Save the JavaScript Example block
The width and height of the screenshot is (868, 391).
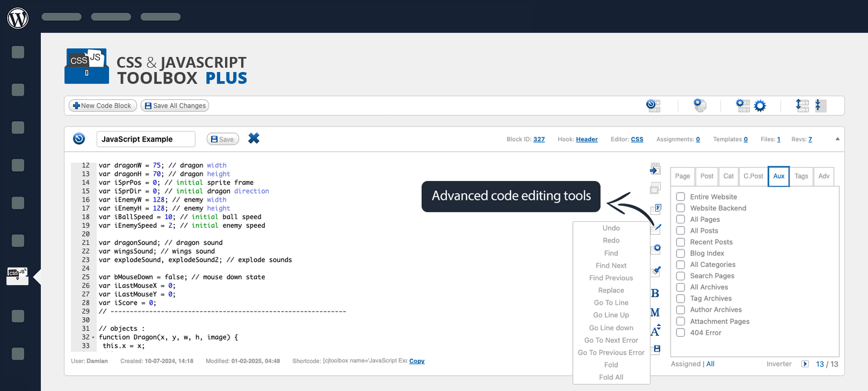click(x=223, y=139)
